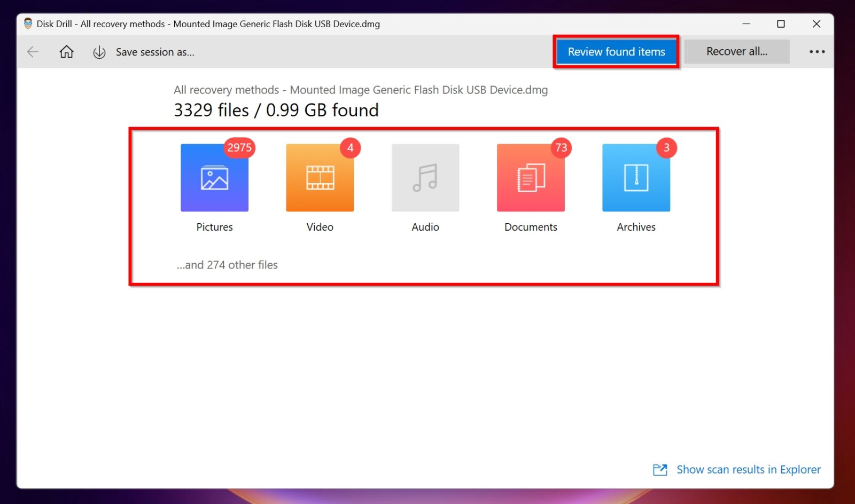This screenshot has width=855, height=504.
Task: Click the 'Pictures' label
Action: point(214,227)
